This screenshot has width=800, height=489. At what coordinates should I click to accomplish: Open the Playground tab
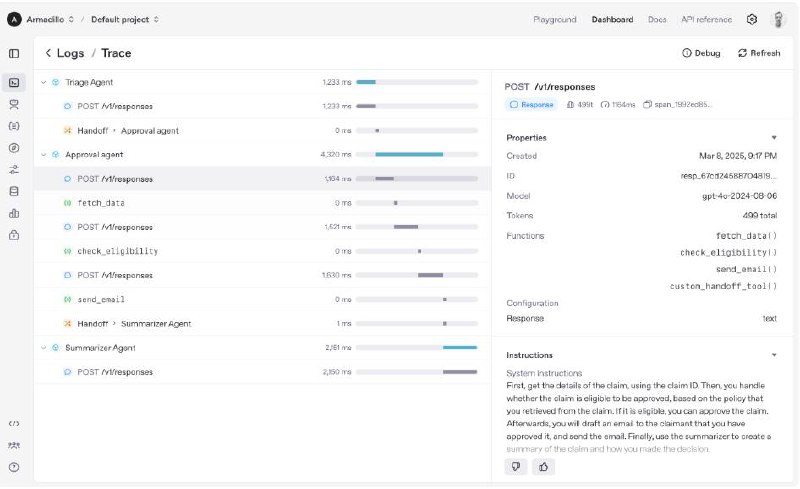pyautogui.click(x=555, y=19)
